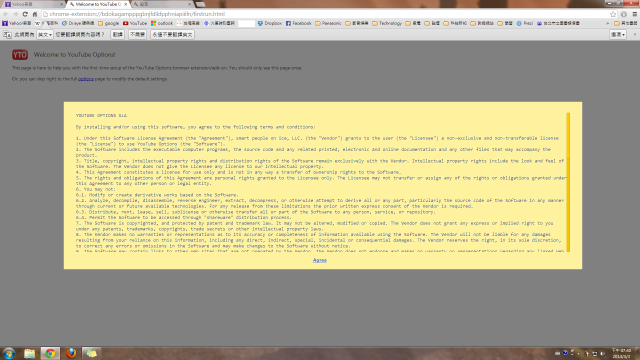The height and width of the screenshot is (360, 640).
Task: Open the Panasonic bookmark folder
Action: click(328, 23)
